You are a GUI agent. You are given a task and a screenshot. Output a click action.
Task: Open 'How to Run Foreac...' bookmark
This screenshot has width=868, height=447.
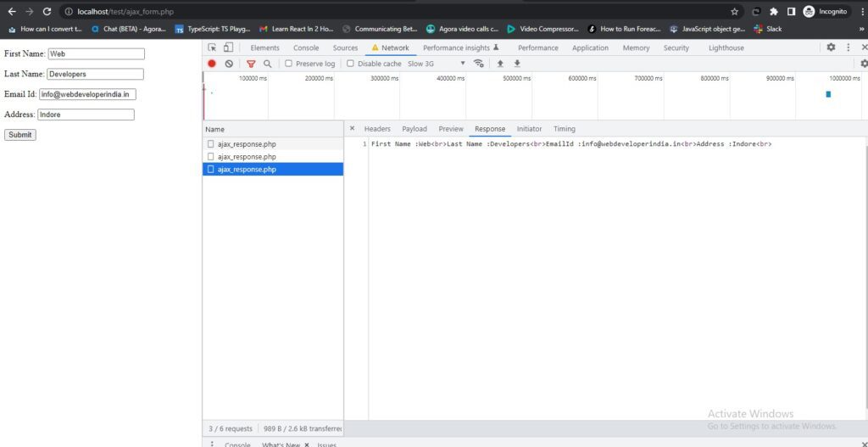(x=625, y=29)
